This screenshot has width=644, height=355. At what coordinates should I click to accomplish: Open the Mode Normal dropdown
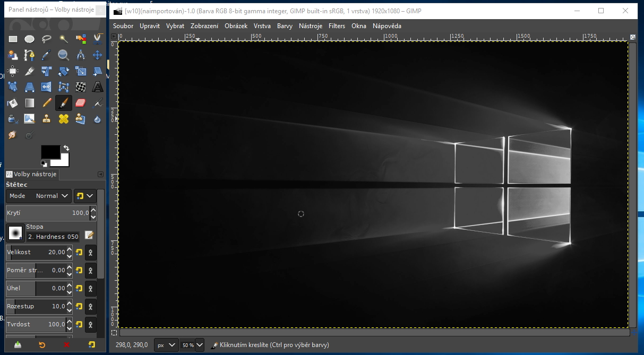click(x=39, y=196)
